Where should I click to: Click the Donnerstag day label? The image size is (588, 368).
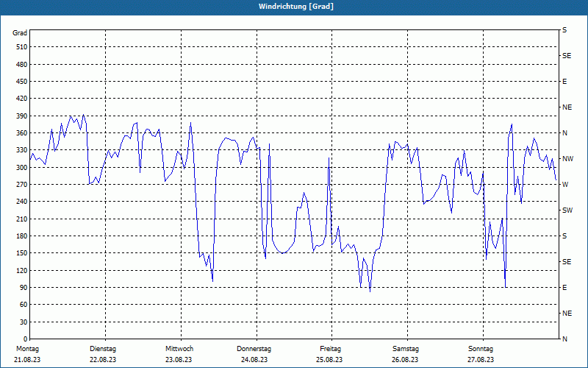254,349
